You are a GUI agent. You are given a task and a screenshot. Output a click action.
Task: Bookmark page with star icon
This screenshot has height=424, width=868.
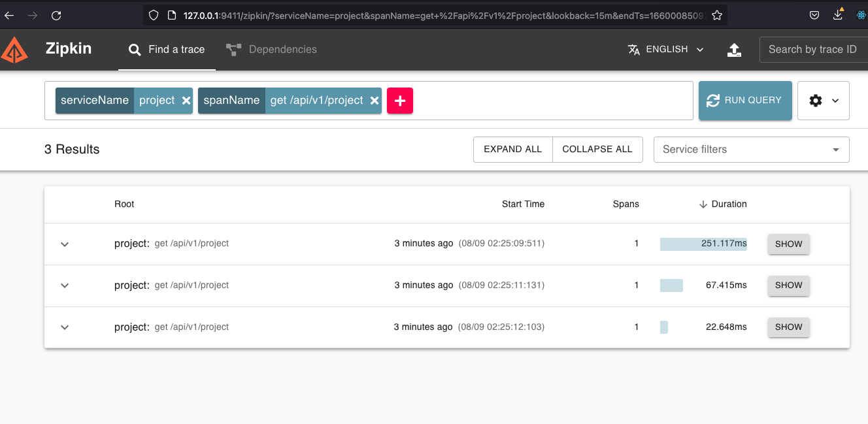click(x=717, y=15)
